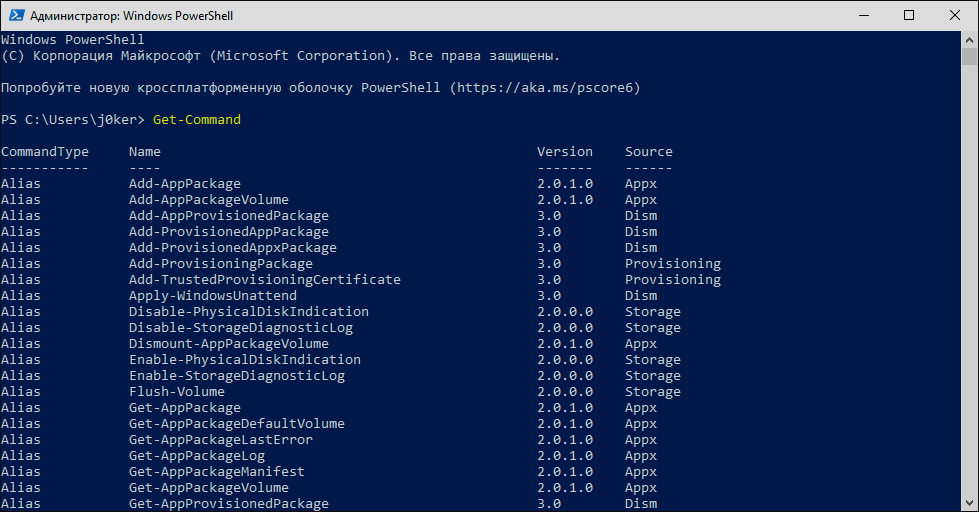This screenshot has height=512, width=979.
Task: Click the PowerShell icon in title bar
Action: coord(15,16)
